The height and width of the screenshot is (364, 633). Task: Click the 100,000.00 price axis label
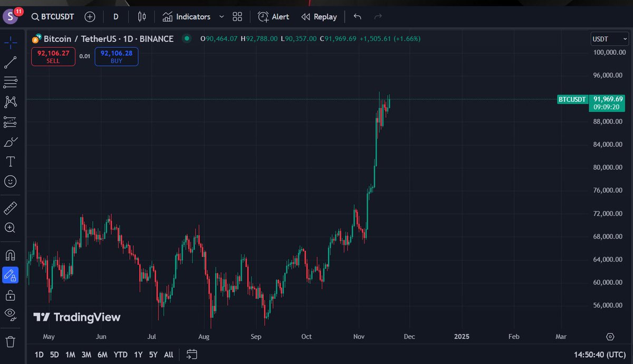click(609, 52)
